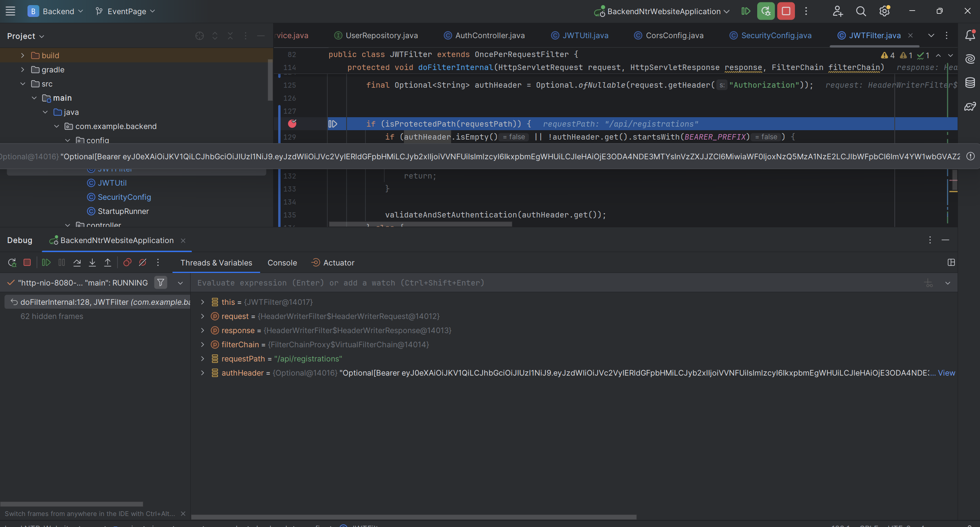Open the EventPage branch widget
This screenshot has width=980, height=527.
pos(126,11)
